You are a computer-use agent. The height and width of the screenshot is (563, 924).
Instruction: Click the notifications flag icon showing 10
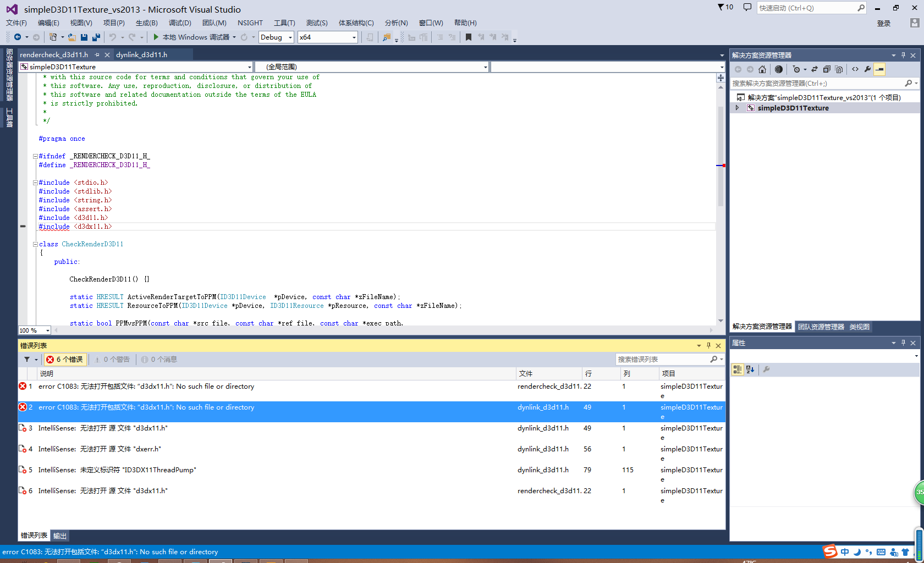pos(725,7)
